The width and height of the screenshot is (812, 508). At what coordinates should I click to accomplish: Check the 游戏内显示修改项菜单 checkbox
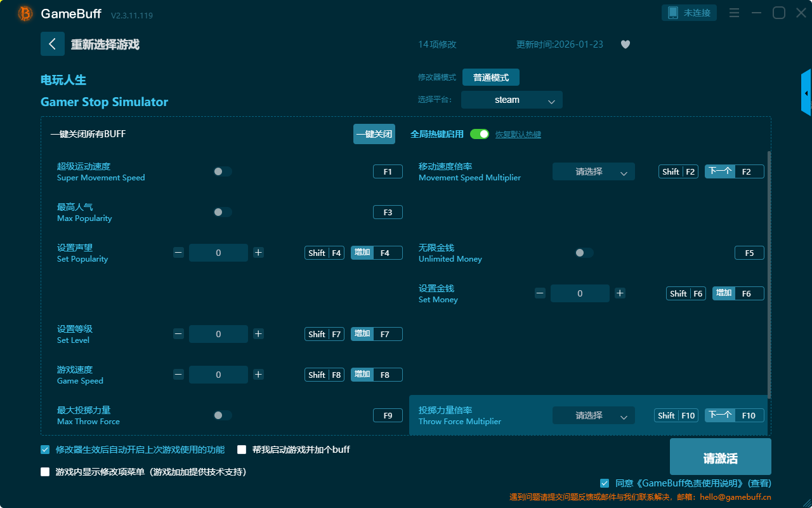coord(45,472)
